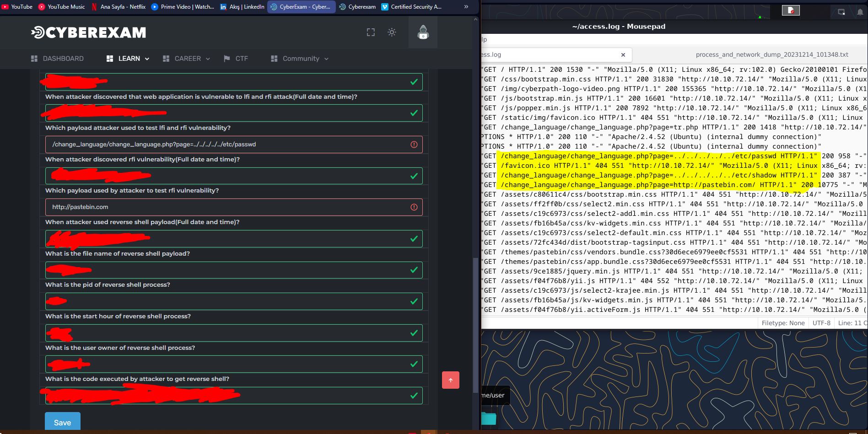Toggle the green checkmark on pastebin answer field
Screen dimensions: 868x434
pyautogui.click(x=414, y=207)
